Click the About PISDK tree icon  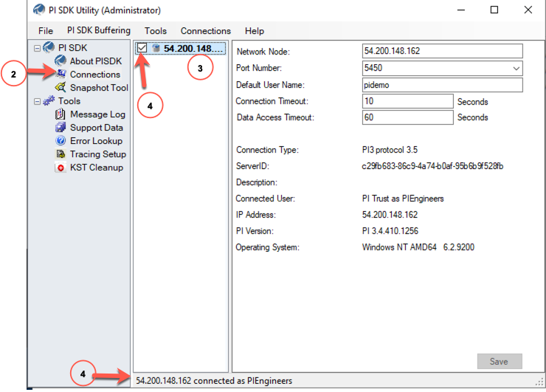[62, 61]
